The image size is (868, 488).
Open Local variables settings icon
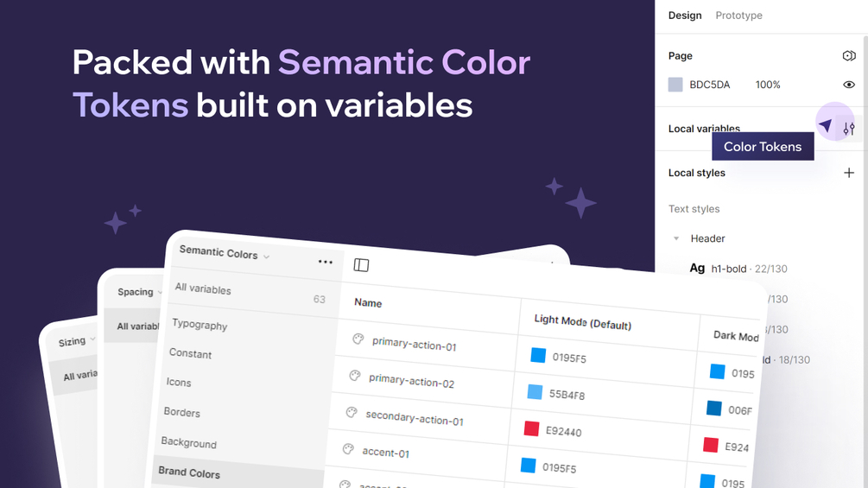[849, 129]
